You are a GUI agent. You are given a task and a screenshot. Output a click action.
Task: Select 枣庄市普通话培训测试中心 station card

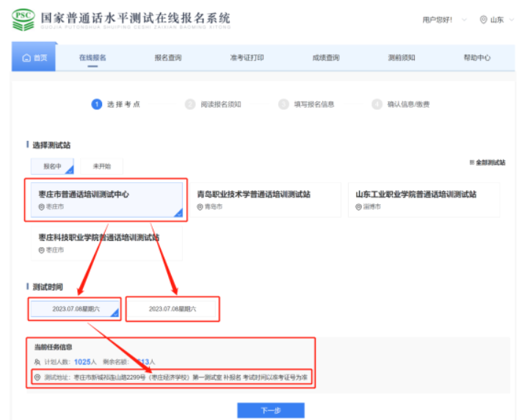[106, 200]
